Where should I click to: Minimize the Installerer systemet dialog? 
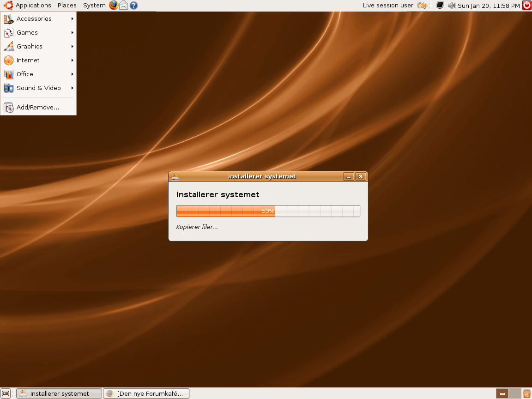click(349, 176)
